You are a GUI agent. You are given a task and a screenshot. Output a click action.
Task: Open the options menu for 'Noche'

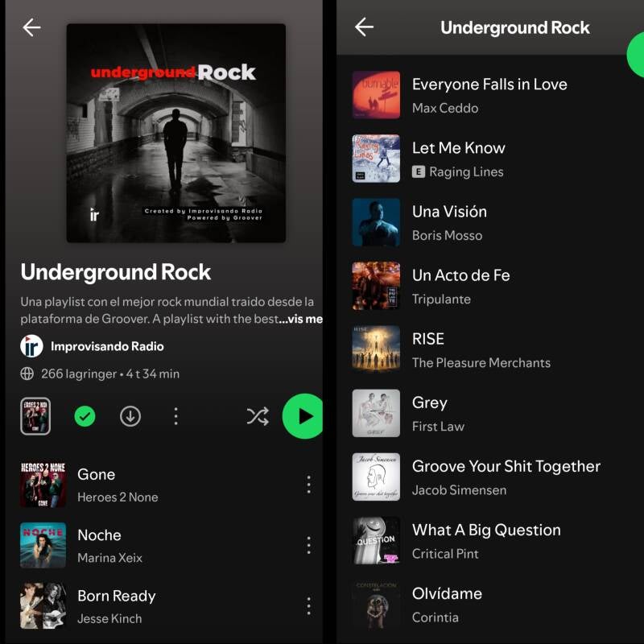click(309, 546)
